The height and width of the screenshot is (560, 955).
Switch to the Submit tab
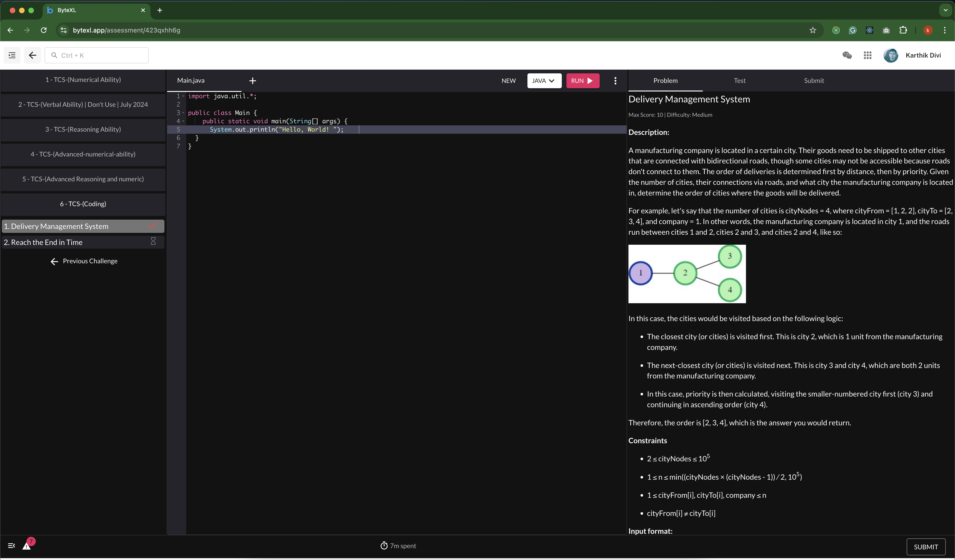[814, 80]
